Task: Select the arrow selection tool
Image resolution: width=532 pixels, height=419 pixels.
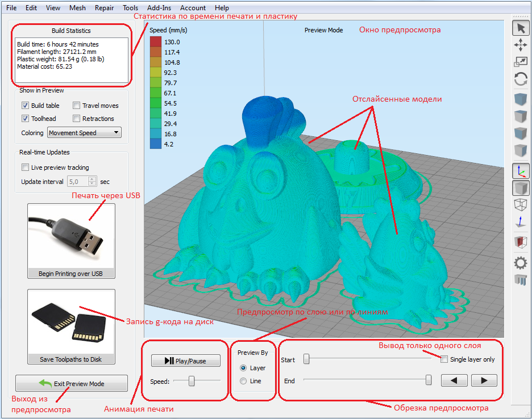Action: 521,27
